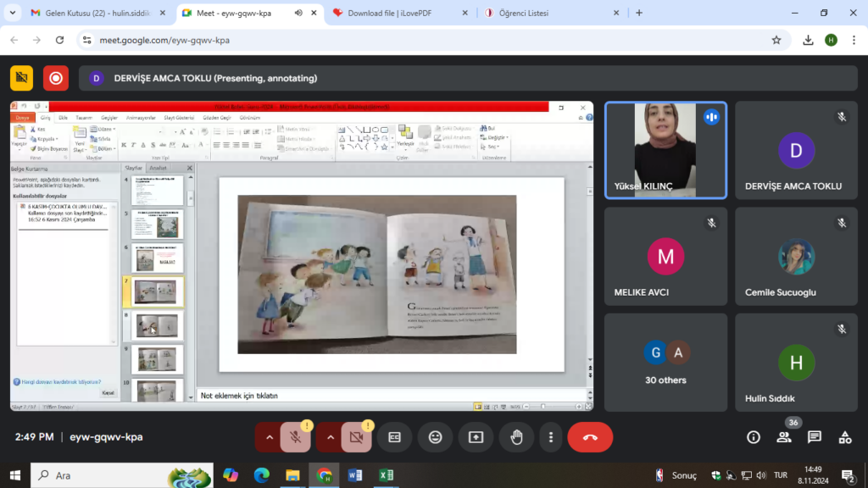Open the meeting details info icon

754,437
